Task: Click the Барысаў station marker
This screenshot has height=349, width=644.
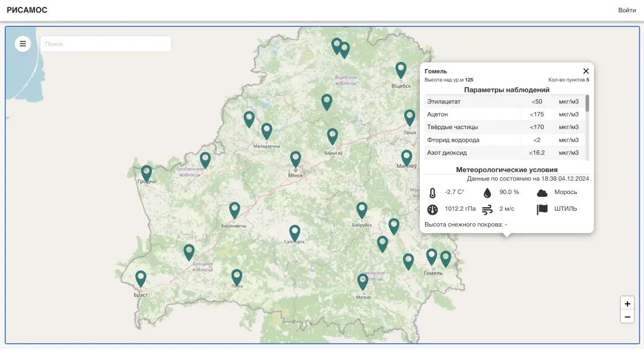Action: click(333, 135)
